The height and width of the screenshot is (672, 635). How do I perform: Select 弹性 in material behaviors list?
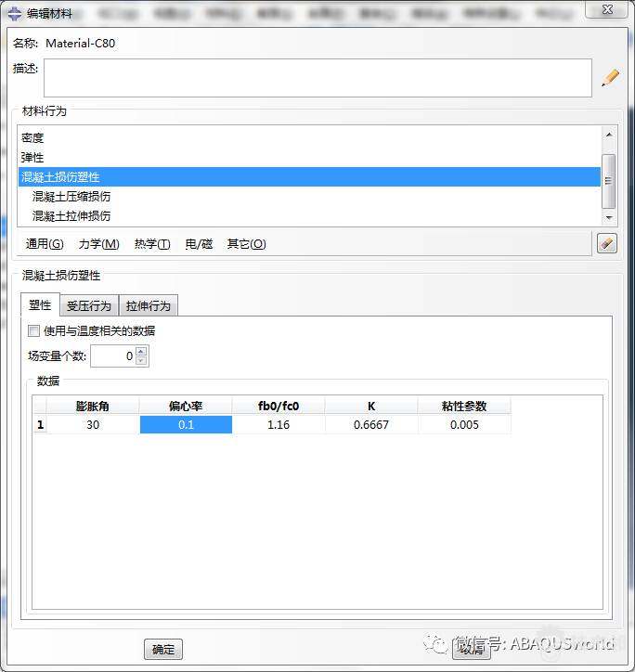[x=309, y=157]
